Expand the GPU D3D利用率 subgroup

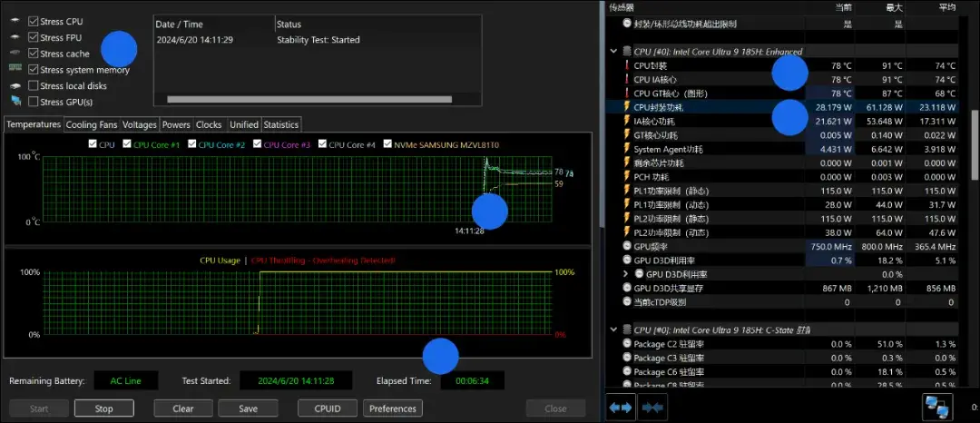click(625, 274)
